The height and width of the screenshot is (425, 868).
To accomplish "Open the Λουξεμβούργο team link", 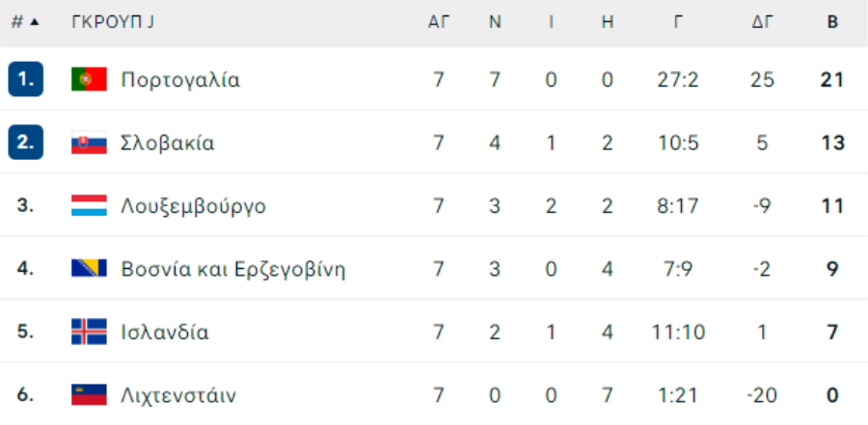I will pyautogui.click(x=193, y=206).
